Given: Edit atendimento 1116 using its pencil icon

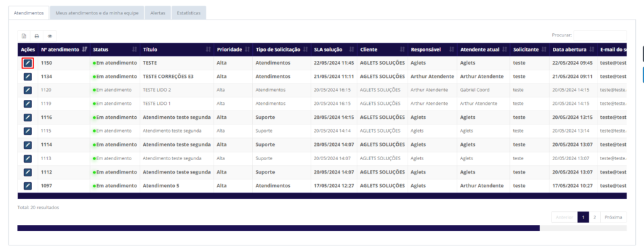Looking at the screenshot, I should point(28,117).
